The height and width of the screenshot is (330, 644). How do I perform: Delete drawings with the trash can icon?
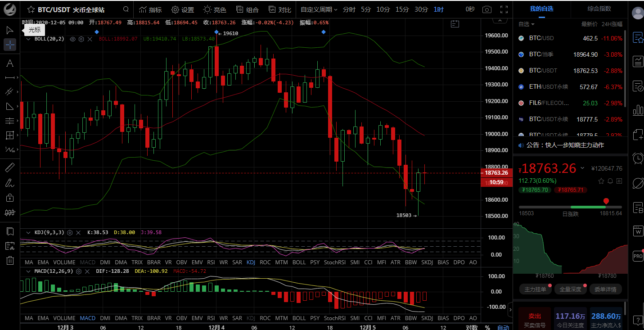click(x=9, y=260)
